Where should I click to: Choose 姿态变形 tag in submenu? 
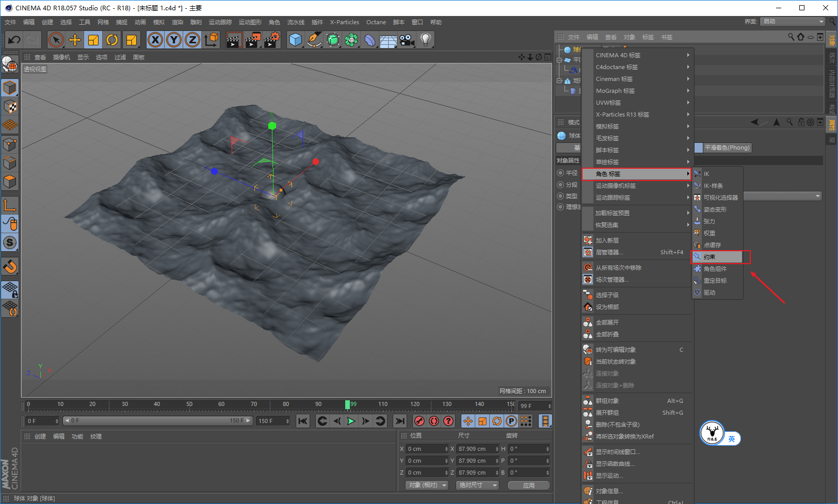point(717,209)
